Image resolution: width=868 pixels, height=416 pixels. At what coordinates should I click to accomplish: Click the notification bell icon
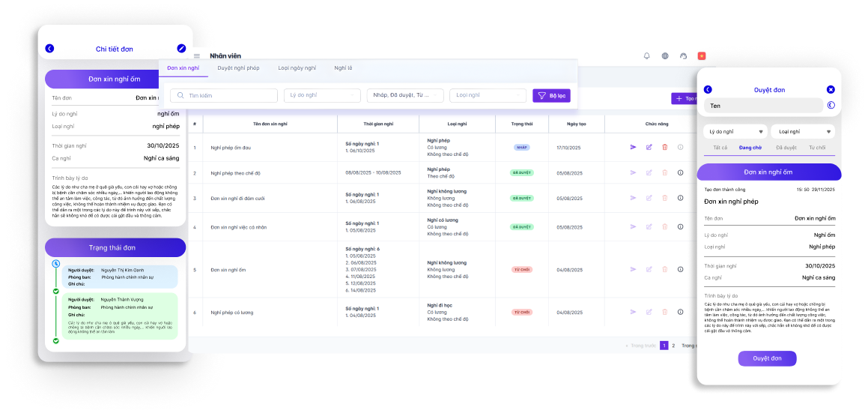647,55
